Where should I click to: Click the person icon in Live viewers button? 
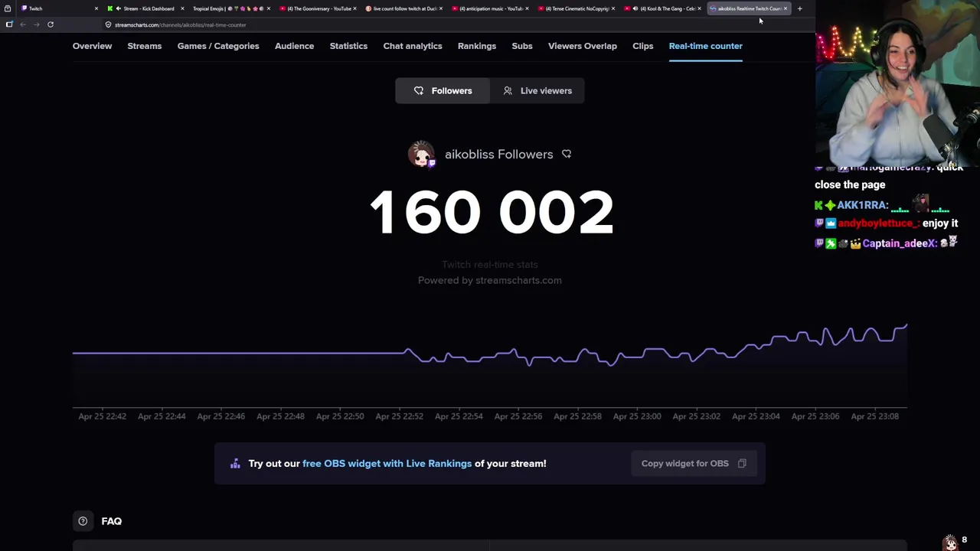click(x=508, y=90)
